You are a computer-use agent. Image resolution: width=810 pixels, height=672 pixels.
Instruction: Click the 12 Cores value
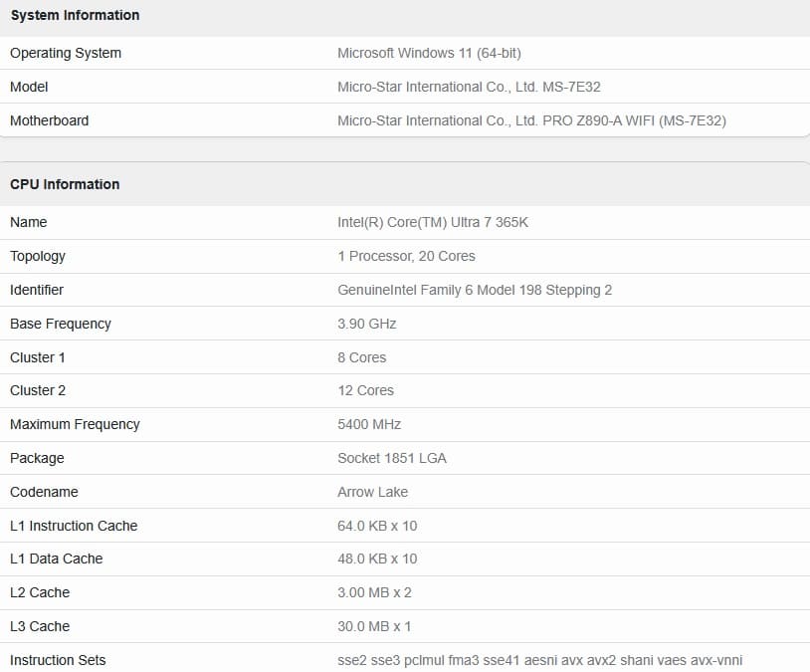[x=366, y=391]
